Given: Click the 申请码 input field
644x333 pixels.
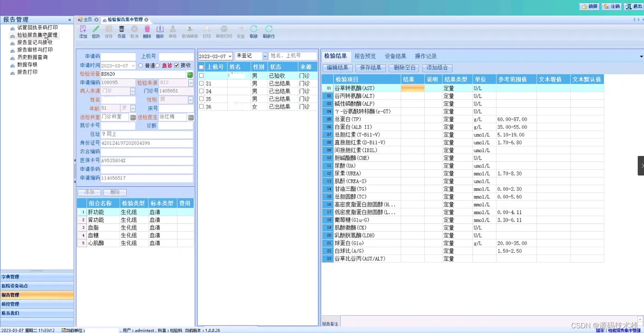Looking at the screenshot, I should point(118,57).
